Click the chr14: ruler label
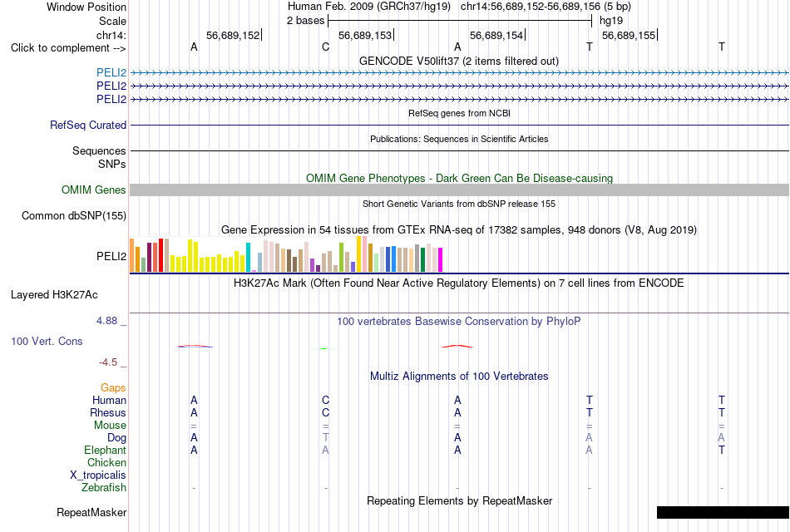Screen dimensions: 790x532 111,35
